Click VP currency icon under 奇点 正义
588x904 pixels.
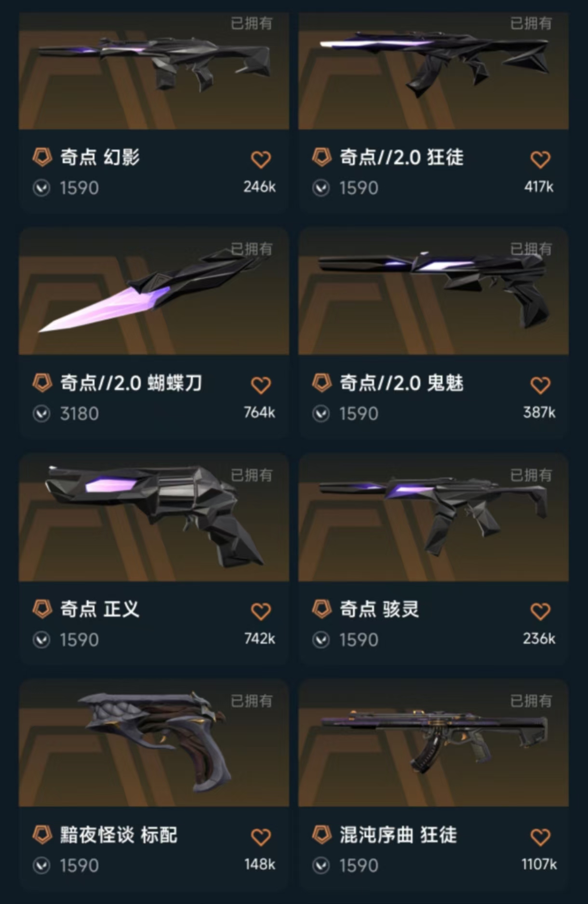[x=41, y=640]
